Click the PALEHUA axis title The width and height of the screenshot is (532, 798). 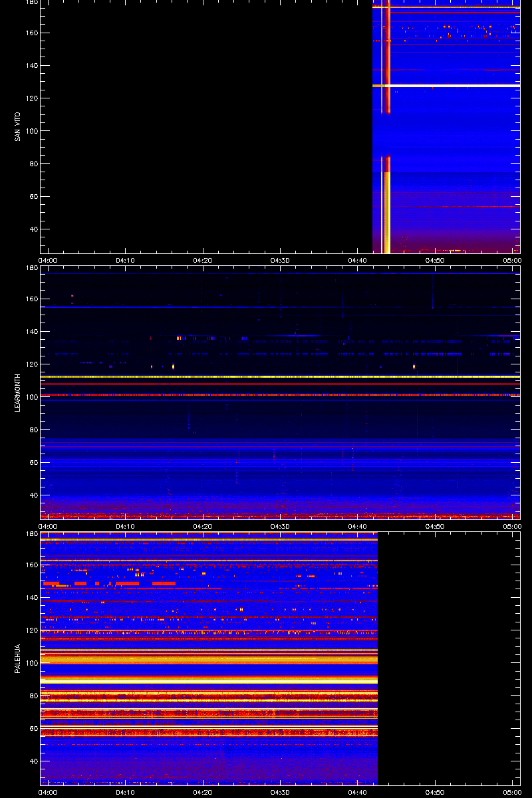click(x=17, y=658)
